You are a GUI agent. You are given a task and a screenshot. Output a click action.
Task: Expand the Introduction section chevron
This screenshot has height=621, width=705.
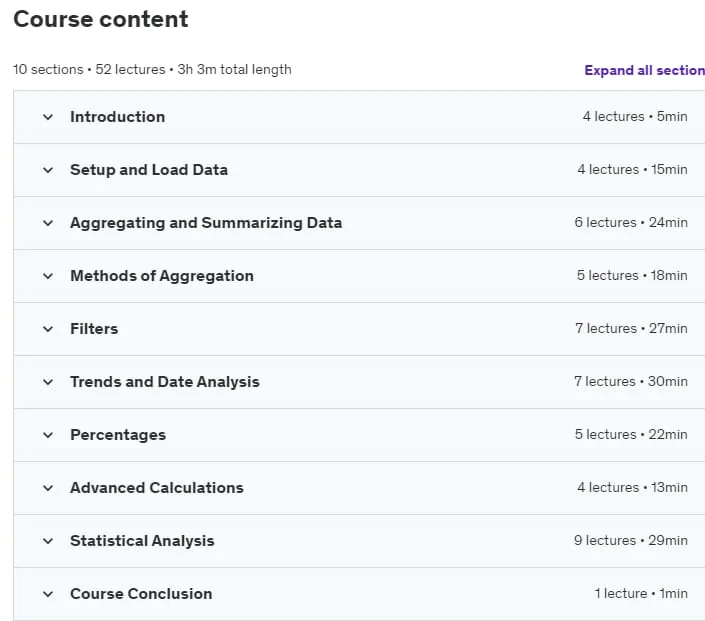48,117
